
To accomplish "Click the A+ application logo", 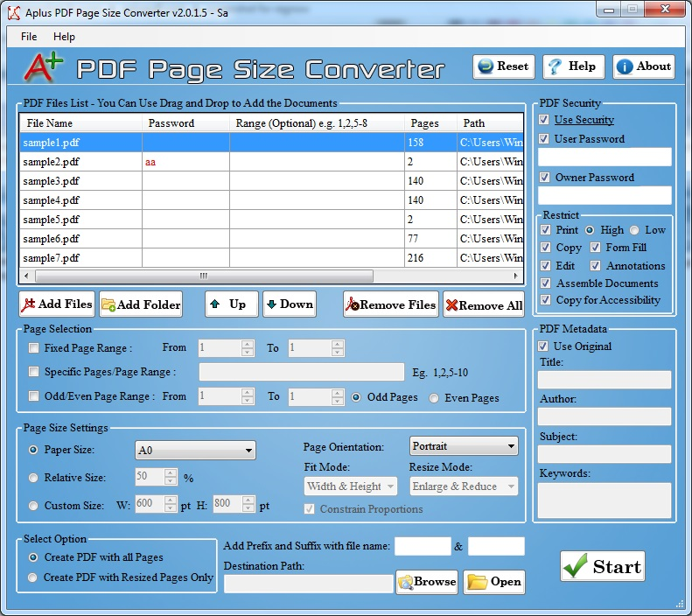I will (43, 67).
